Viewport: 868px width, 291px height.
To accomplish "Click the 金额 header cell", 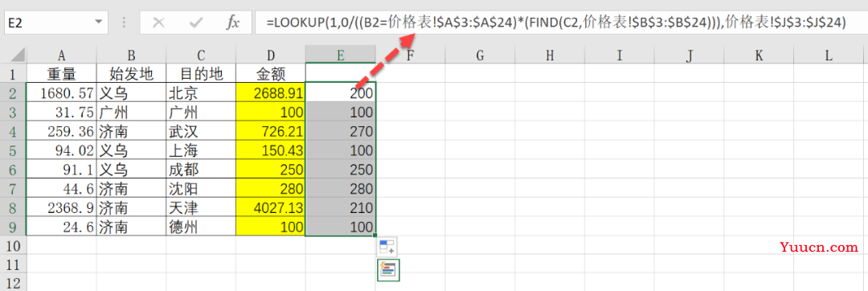I will pyautogui.click(x=271, y=74).
